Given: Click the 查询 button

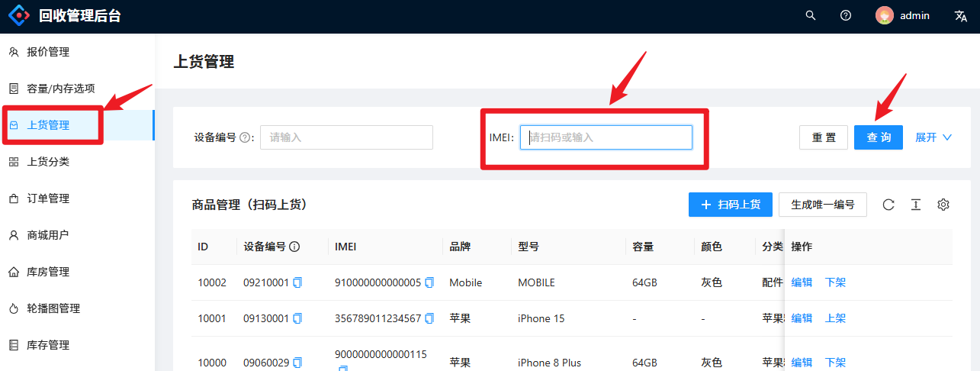Looking at the screenshot, I should point(879,137).
